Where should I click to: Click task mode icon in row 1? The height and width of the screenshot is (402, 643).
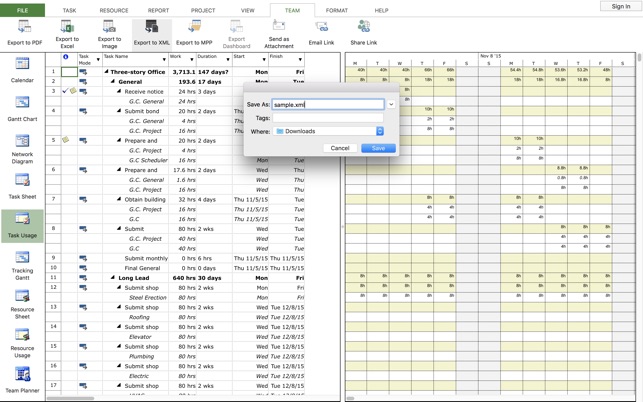(x=83, y=72)
